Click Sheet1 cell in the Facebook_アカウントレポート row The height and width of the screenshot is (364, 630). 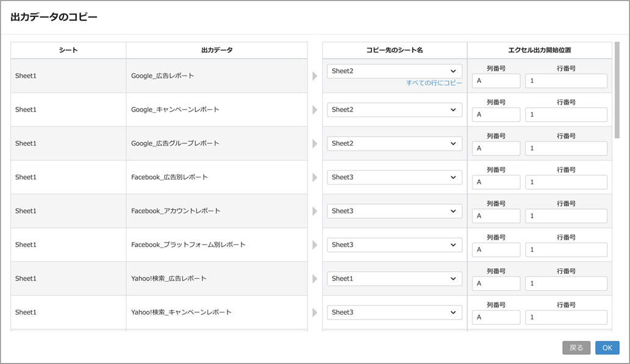(68, 211)
